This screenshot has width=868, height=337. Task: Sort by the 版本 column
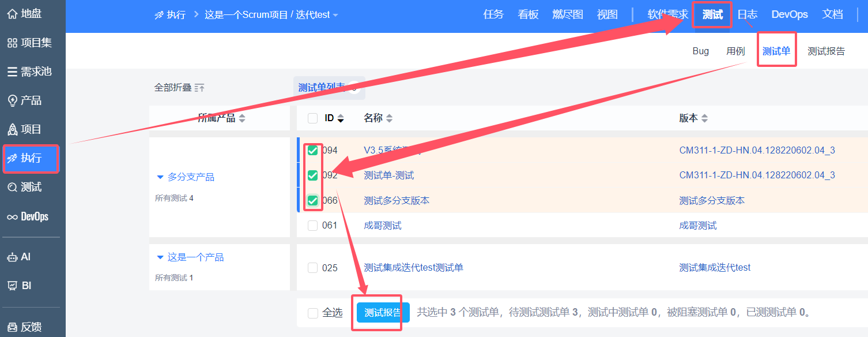[x=693, y=118]
